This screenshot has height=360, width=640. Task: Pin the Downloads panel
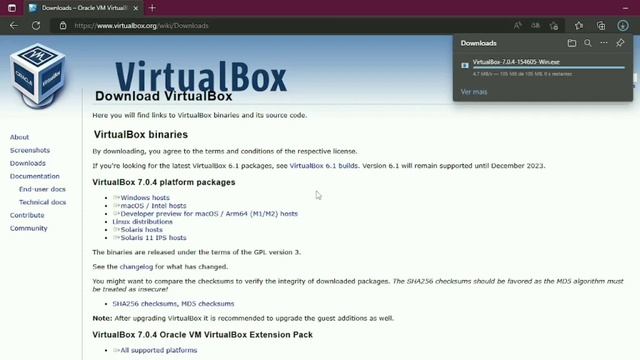coord(620,43)
